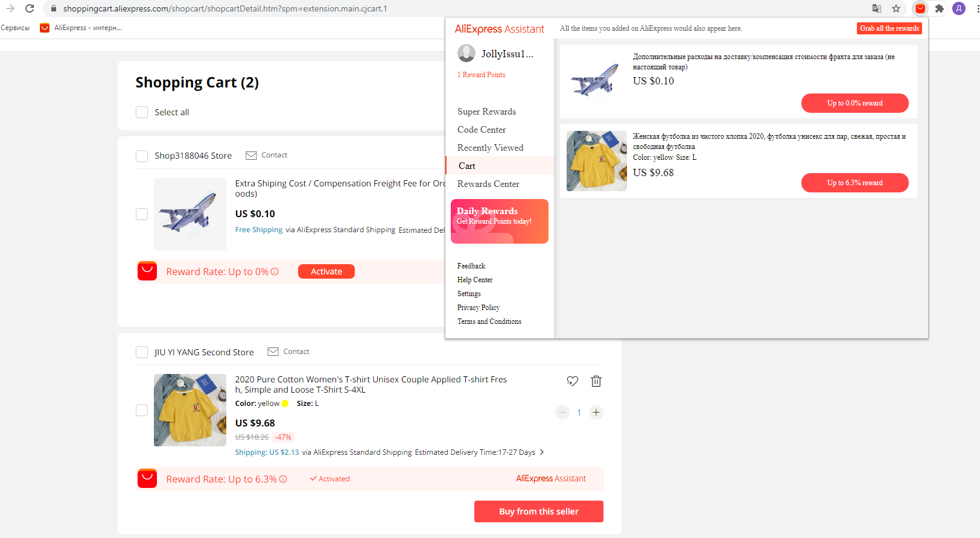The image size is (980, 538).
Task: Tick the Select all checkbox
Action: tap(142, 112)
